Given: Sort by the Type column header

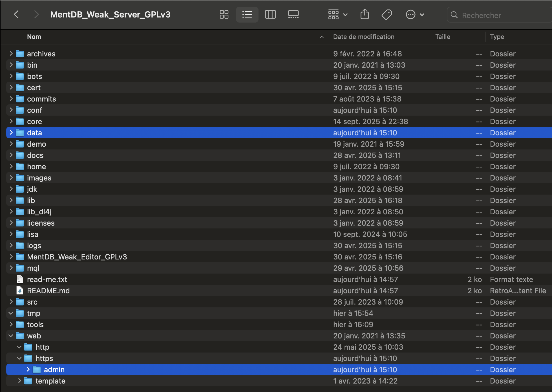Looking at the screenshot, I should coord(497,37).
